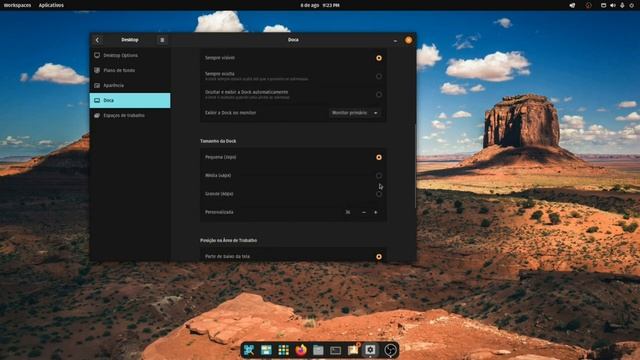Open the hamburger menu in settings header
Image resolution: width=640 pixels, height=360 pixels.
click(x=162, y=40)
